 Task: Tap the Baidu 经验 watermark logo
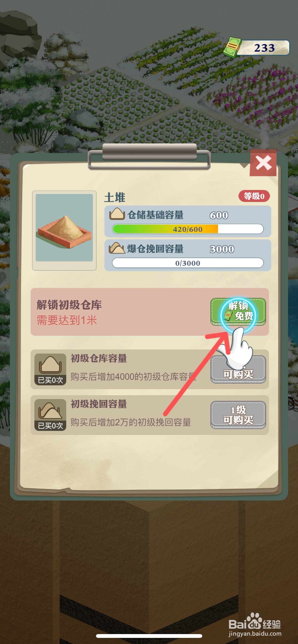[x=255, y=625]
